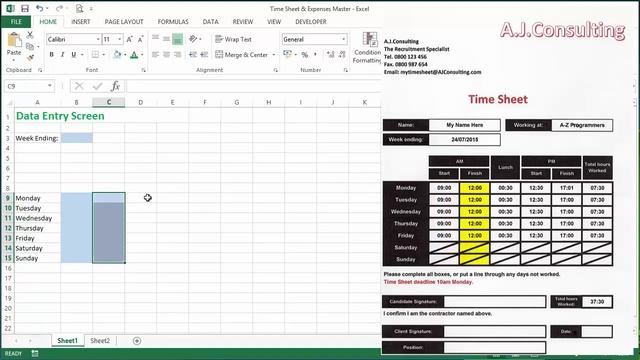
Task: Select column C header
Action: pyautogui.click(x=109, y=102)
